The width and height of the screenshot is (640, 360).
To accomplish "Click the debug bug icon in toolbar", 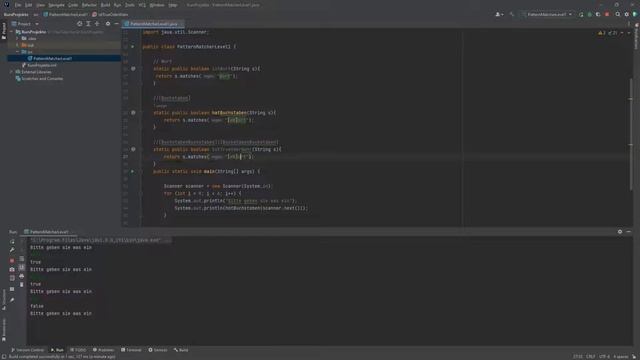I will pos(589,14).
